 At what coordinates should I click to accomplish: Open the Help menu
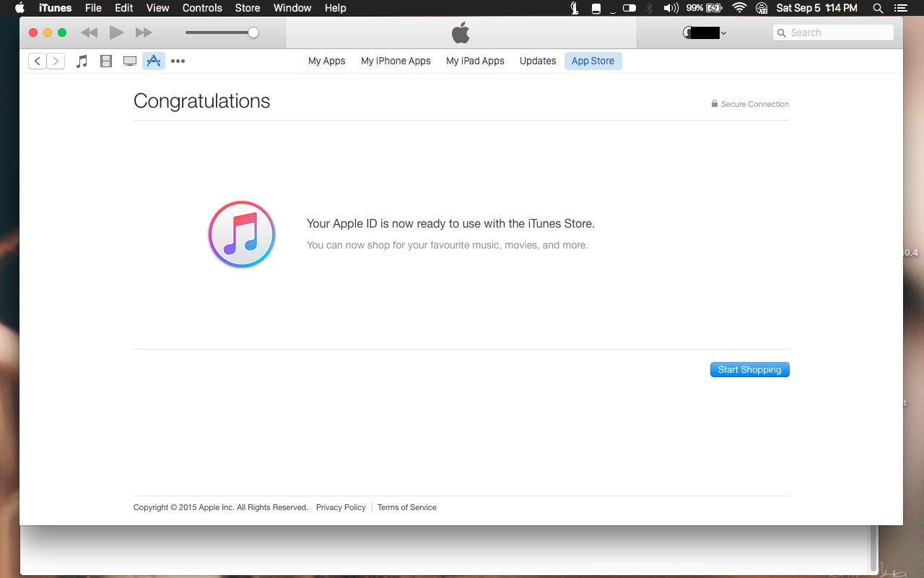tap(336, 8)
